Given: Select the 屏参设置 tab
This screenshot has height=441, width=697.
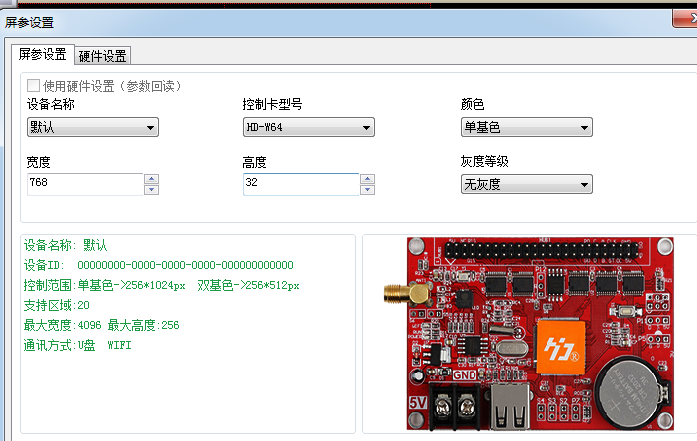Looking at the screenshot, I should tap(42, 54).
